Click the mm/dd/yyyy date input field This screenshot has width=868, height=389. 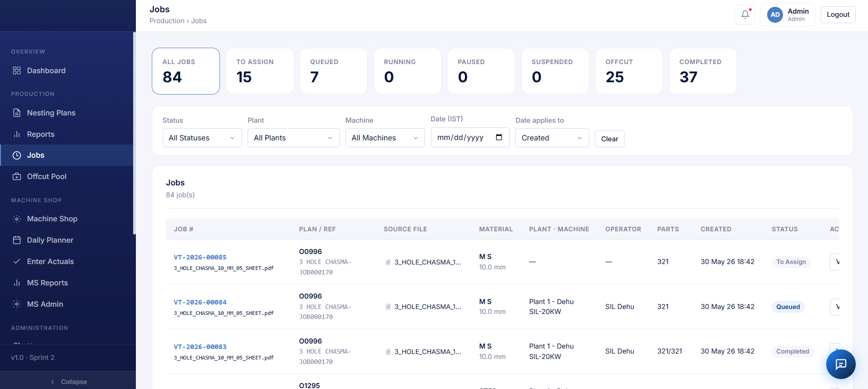(x=470, y=137)
